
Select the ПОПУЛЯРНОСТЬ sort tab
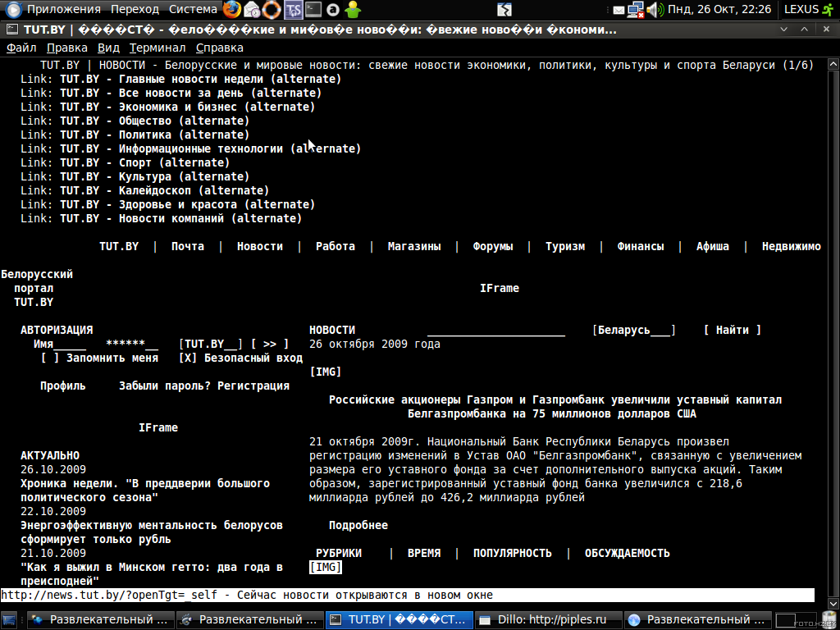pyautogui.click(x=512, y=553)
